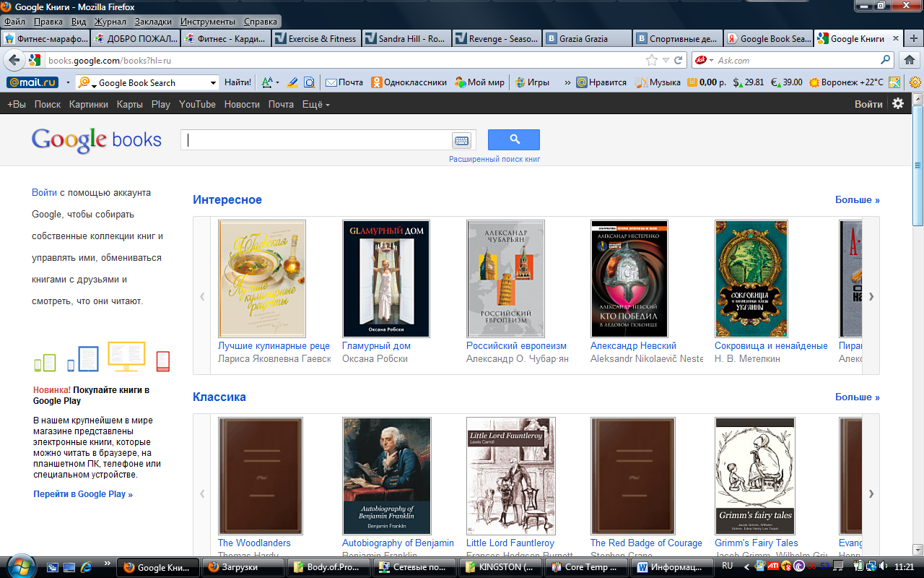Open Одноклассники in Mail.ru toolbar

[409, 82]
